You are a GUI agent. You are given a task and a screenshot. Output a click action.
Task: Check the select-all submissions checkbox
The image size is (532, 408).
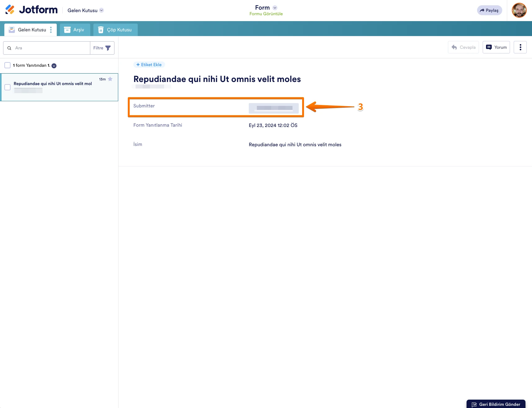7,65
